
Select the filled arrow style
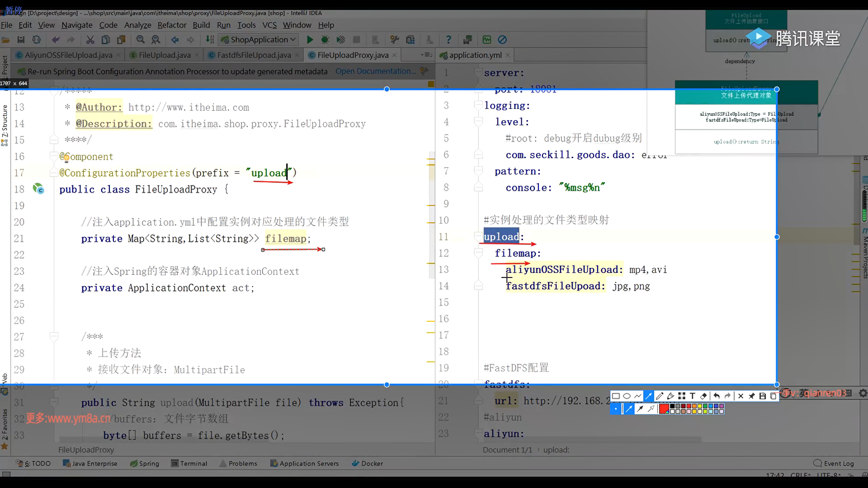click(x=640, y=409)
